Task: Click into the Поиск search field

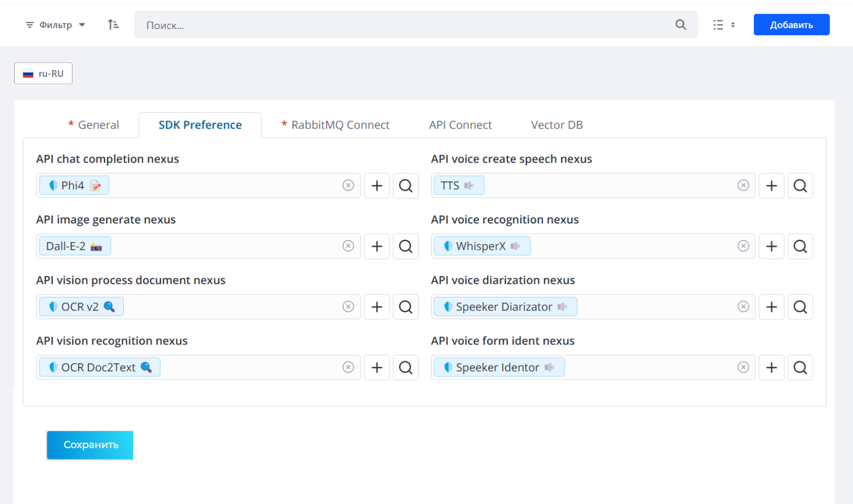Action: click(x=405, y=25)
